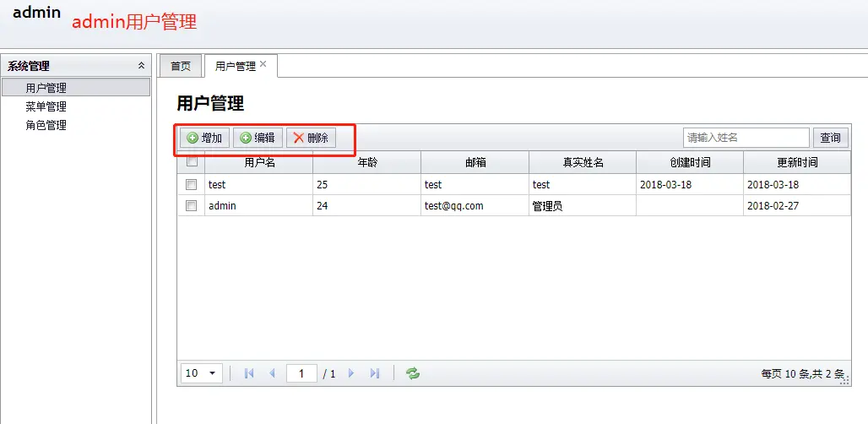The image size is (868, 424).
Task: Close the 用户管理 tab
Action: [263, 63]
